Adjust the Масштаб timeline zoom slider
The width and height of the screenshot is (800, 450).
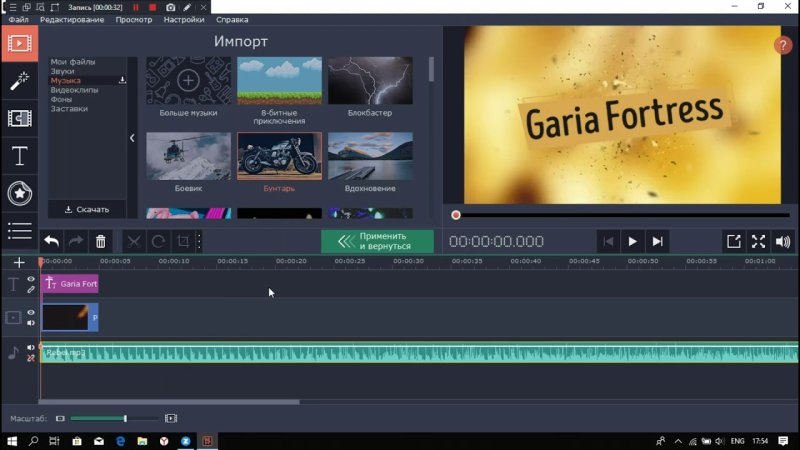(124, 418)
